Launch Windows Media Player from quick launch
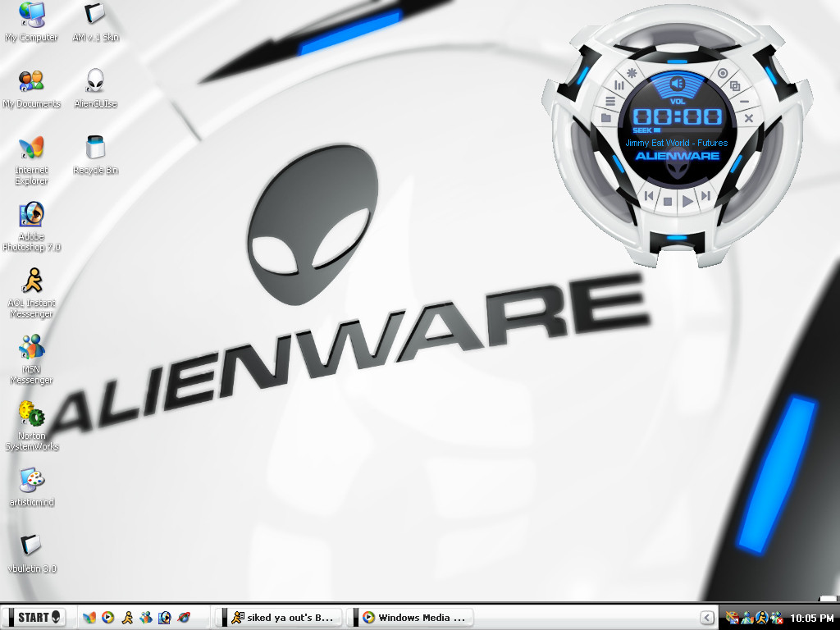This screenshot has width=840, height=630. 107,618
